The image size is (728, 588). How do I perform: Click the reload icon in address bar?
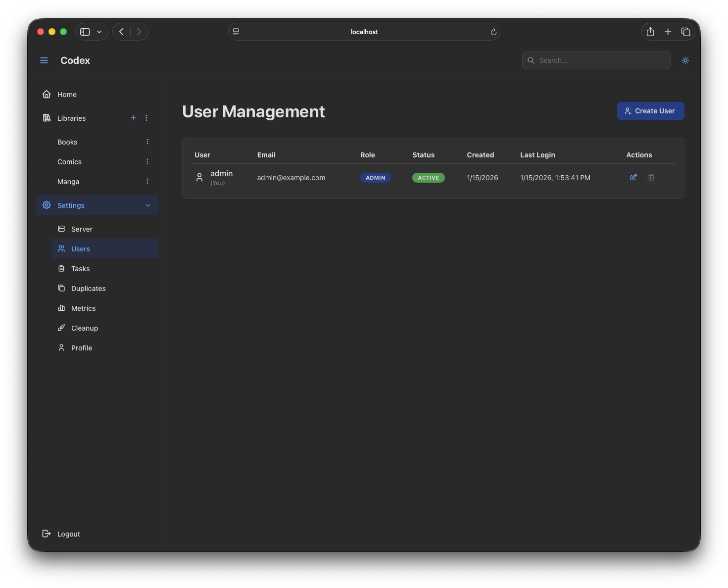(493, 32)
